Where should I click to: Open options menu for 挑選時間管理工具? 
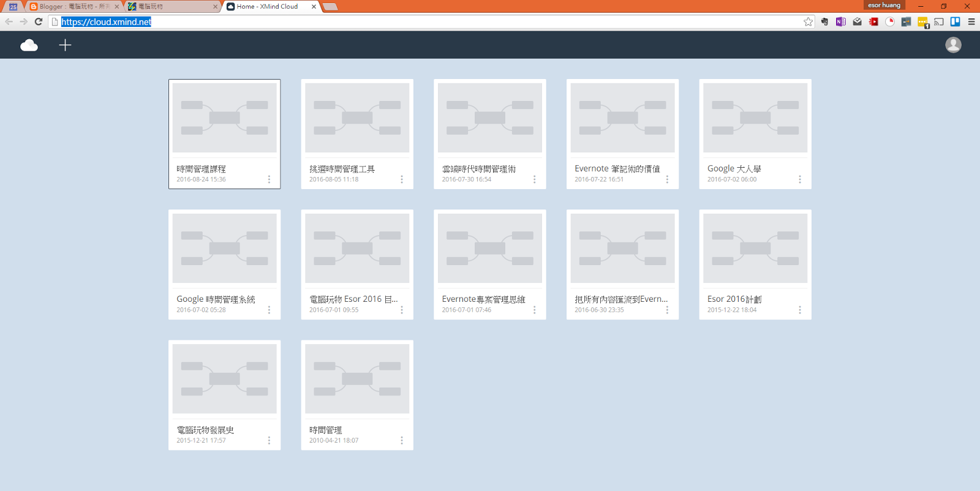pos(402,179)
